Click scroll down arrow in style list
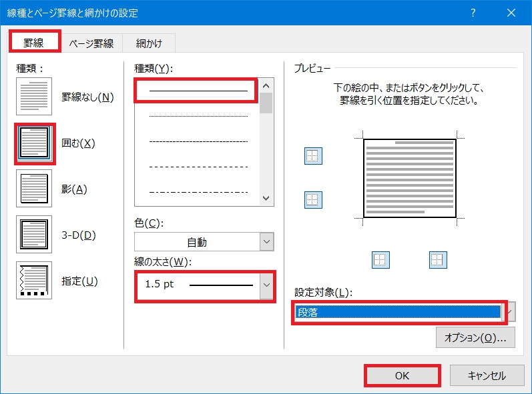Viewport: 532px width, 394px height. 266,198
